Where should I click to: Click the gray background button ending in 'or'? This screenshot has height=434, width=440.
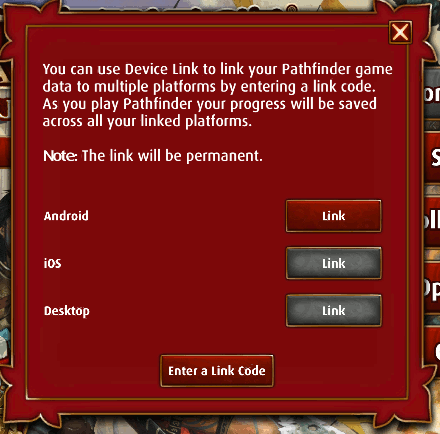432,93
